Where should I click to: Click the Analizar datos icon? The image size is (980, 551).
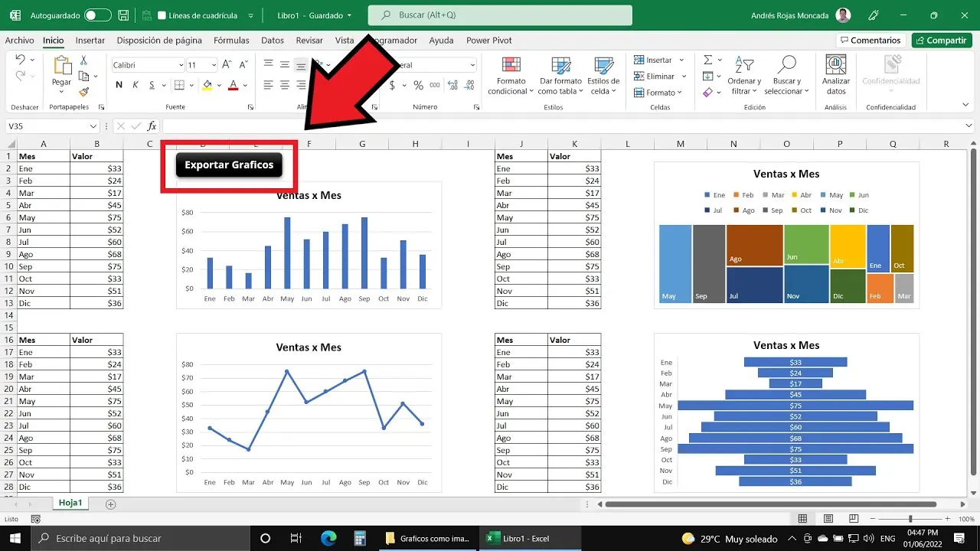coord(835,75)
